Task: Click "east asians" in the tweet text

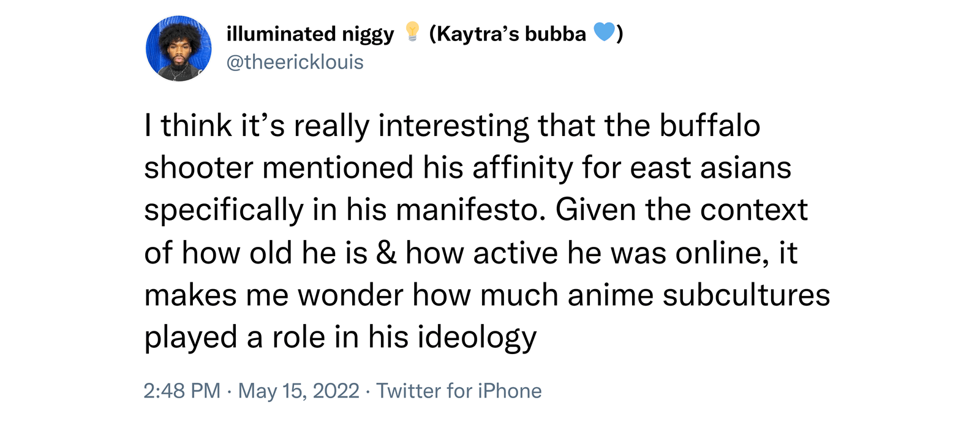Action: click(710, 168)
